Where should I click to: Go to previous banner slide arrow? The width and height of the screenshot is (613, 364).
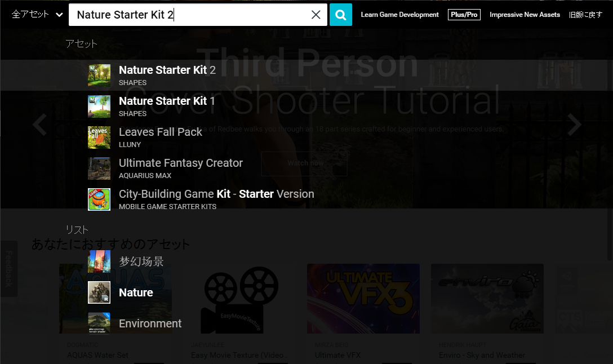pyautogui.click(x=39, y=125)
